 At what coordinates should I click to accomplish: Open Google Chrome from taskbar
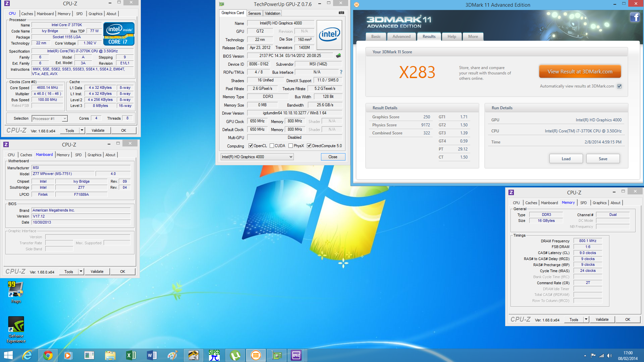[48, 355]
